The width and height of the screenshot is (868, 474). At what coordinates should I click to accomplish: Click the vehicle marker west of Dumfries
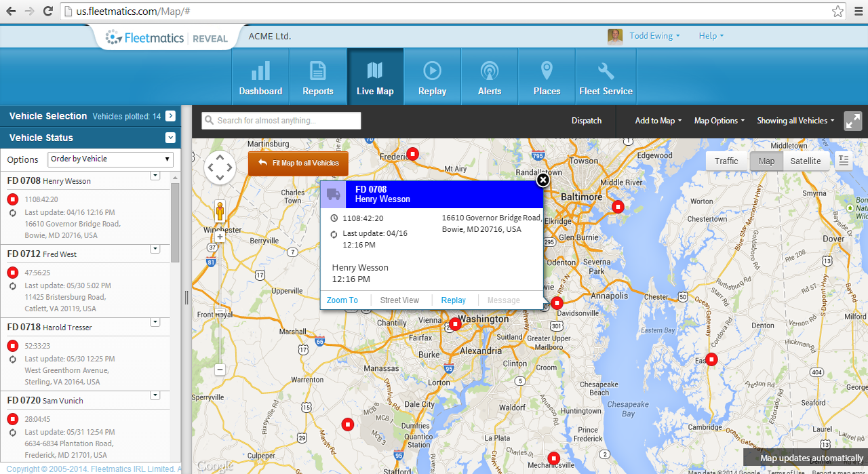[x=347, y=424]
